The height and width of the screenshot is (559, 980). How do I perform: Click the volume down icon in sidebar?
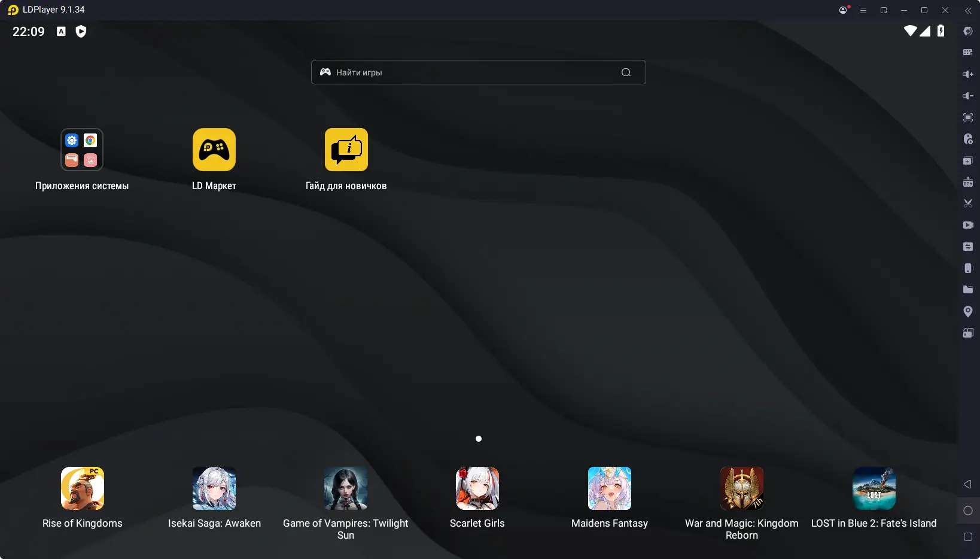967,96
